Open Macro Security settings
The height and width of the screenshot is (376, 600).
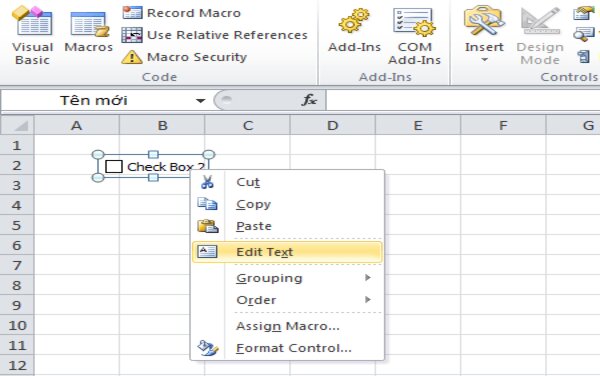coord(184,57)
